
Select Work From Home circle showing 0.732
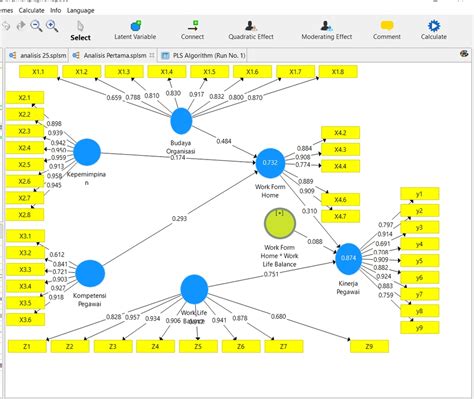point(270,163)
